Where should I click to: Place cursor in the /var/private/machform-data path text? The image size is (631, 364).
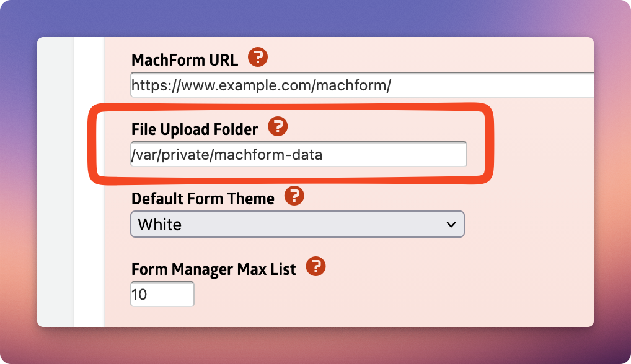(x=227, y=155)
